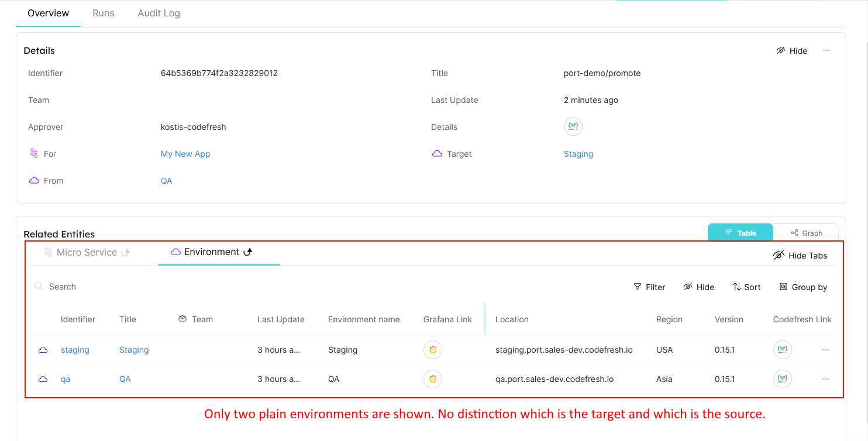Click the identifier value 64b5369b774f2a3232829012

click(x=219, y=73)
